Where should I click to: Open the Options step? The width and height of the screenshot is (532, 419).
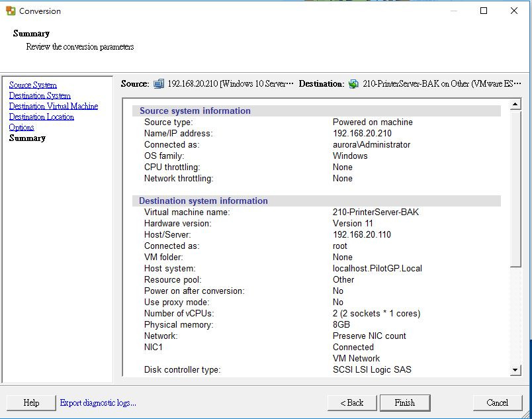(x=21, y=128)
